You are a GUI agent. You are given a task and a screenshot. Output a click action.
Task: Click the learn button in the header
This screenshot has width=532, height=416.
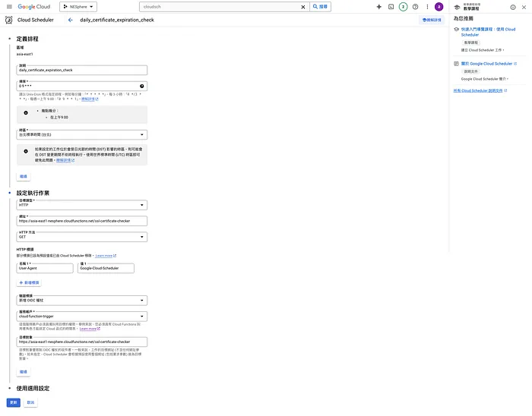point(432,20)
